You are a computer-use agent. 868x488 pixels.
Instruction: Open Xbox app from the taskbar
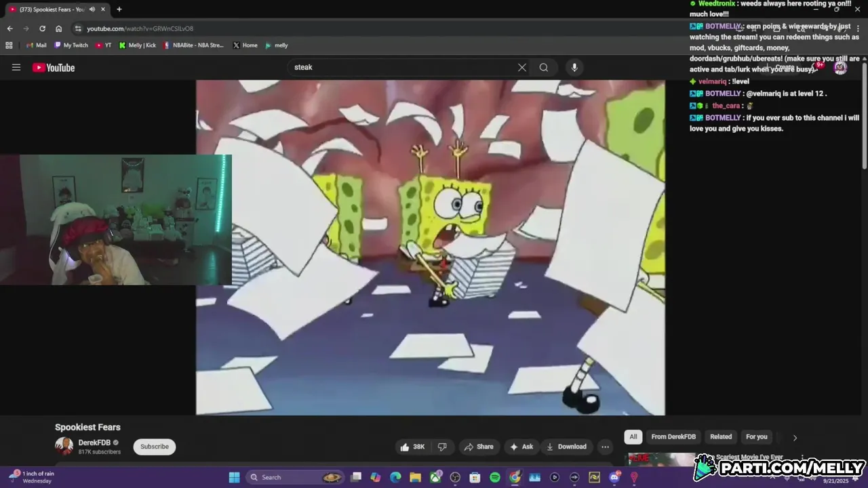(435, 477)
